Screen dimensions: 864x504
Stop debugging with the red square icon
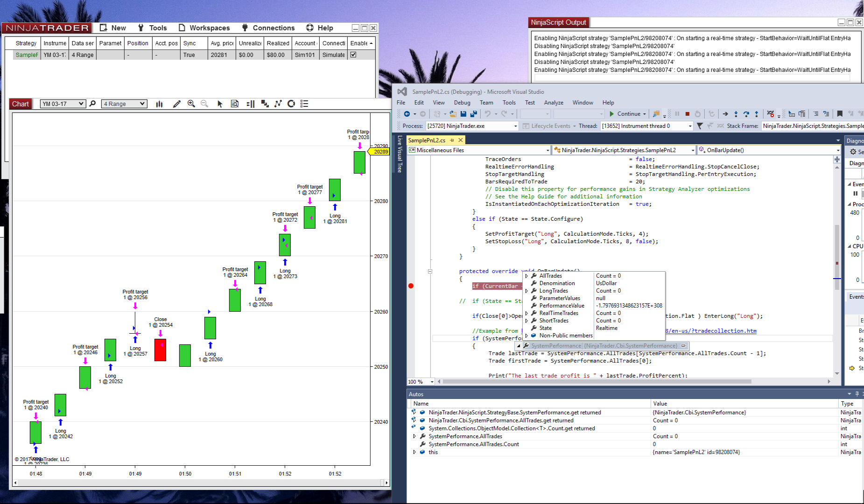coord(687,114)
